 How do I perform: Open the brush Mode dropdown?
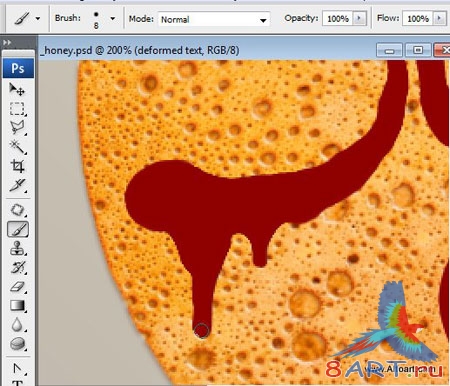click(214, 19)
